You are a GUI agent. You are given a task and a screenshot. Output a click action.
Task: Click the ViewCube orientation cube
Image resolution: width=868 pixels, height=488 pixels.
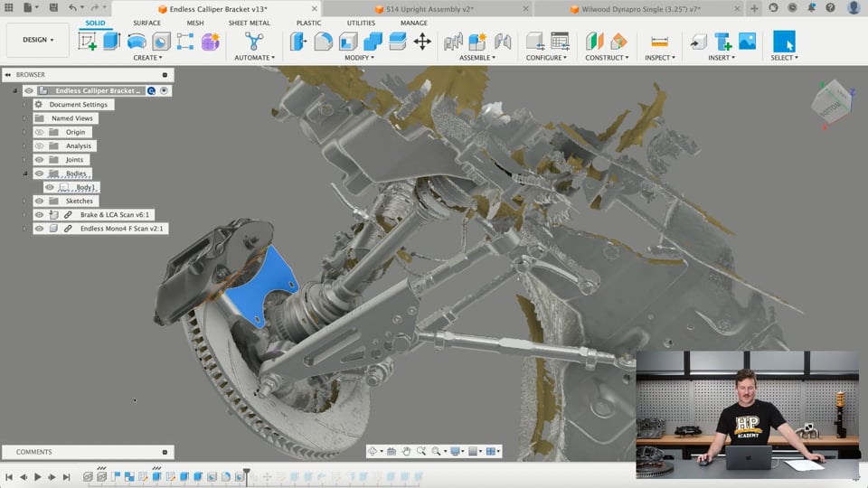(x=832, y=104)
